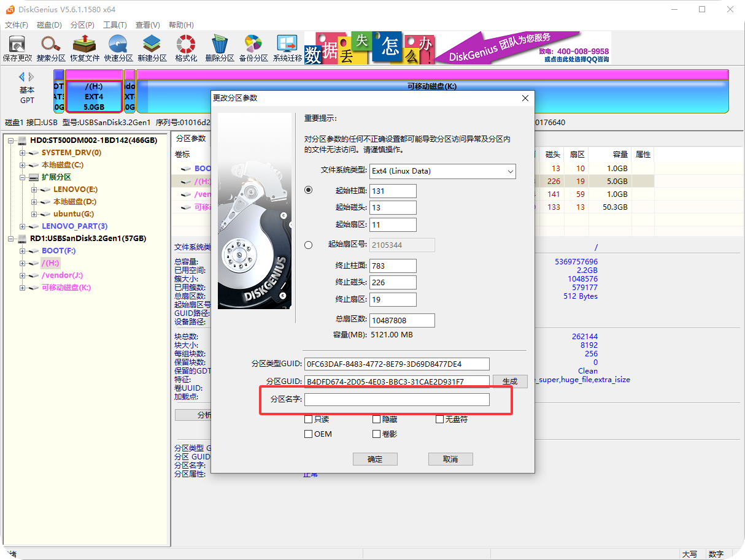
Task: Click 生成 to generate partition GUID
Action: tap(510, 382)
